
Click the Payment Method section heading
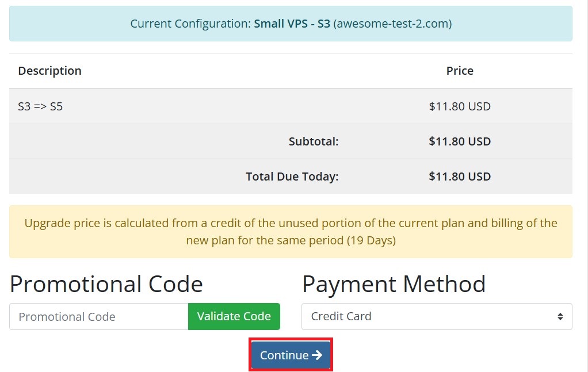pyautogui.click(x=394, y=284)
